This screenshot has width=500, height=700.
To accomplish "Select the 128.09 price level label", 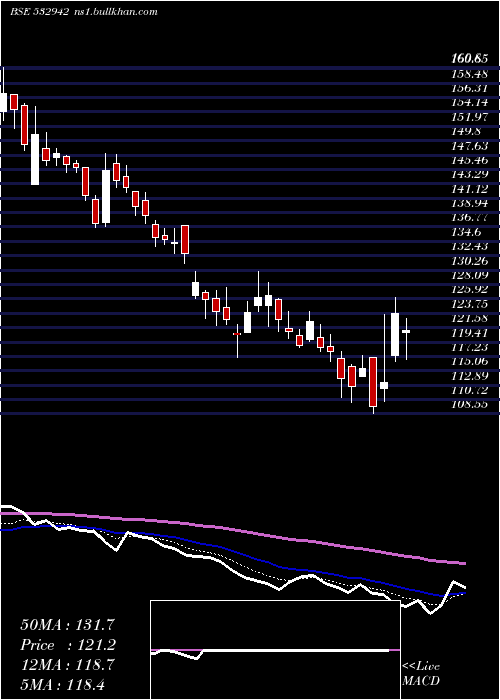I will tap(469, 275).
